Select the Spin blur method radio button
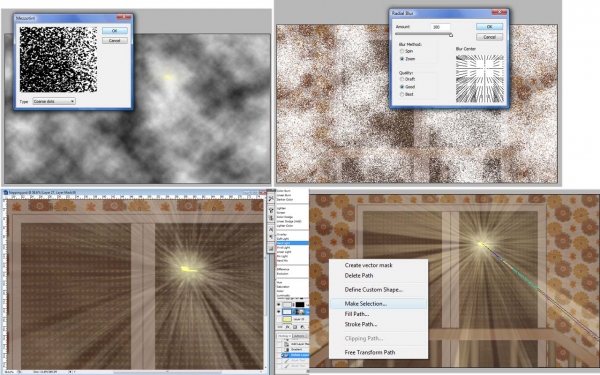The width and height of the screenshot is (600, 375). 402,51
